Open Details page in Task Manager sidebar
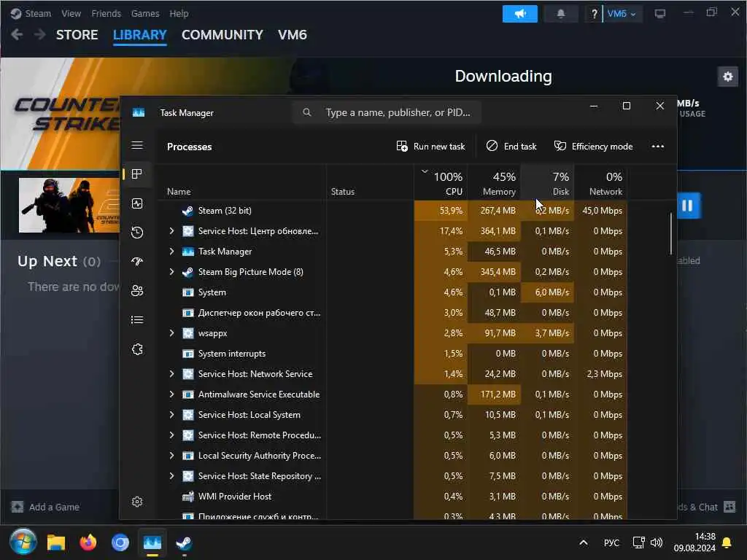Image resolution: width=747 pixels, height=560 pixels. pyautogui.click(x=137, y=319)
